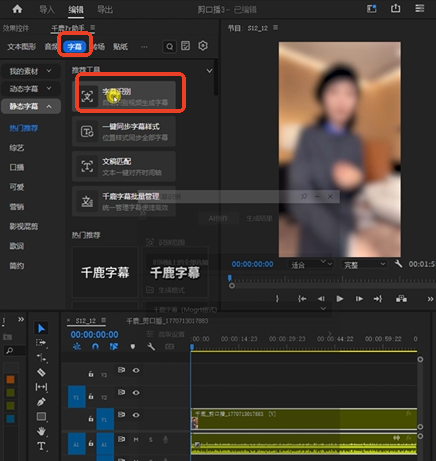Select the video clip on track V1

[304, 419]
